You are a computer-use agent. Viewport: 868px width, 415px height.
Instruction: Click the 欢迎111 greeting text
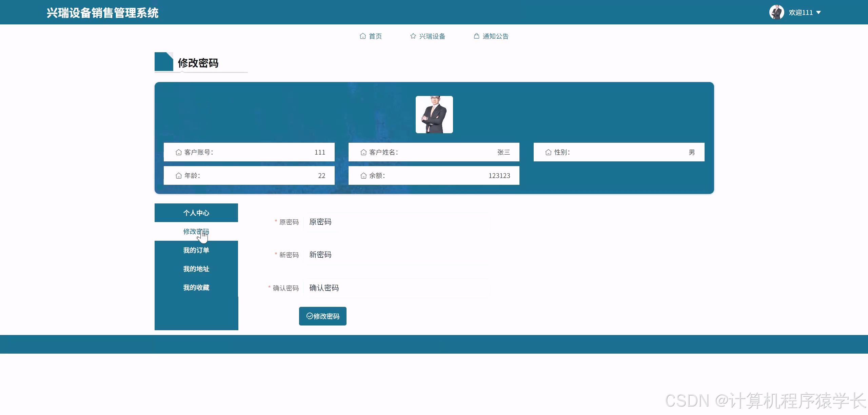click(x=801, y=13)
